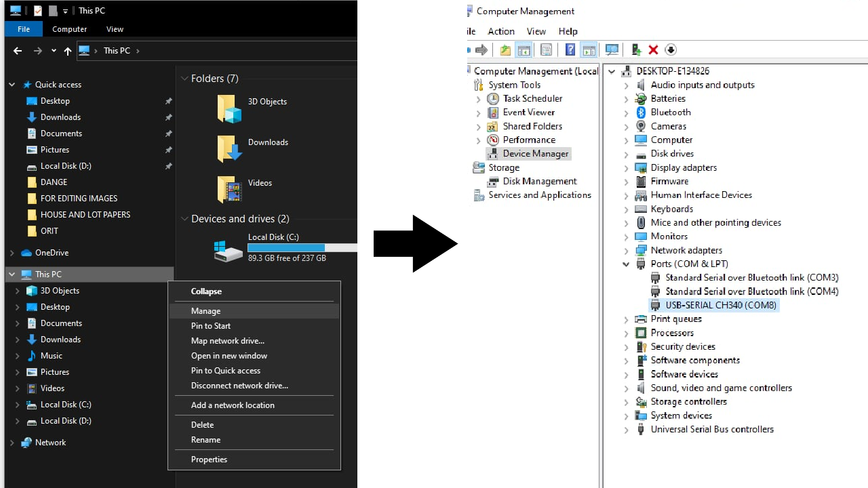The height and width of the screenshot is (488, 868).
Task: Select Properties in the context menu
Action: point(209,459)
